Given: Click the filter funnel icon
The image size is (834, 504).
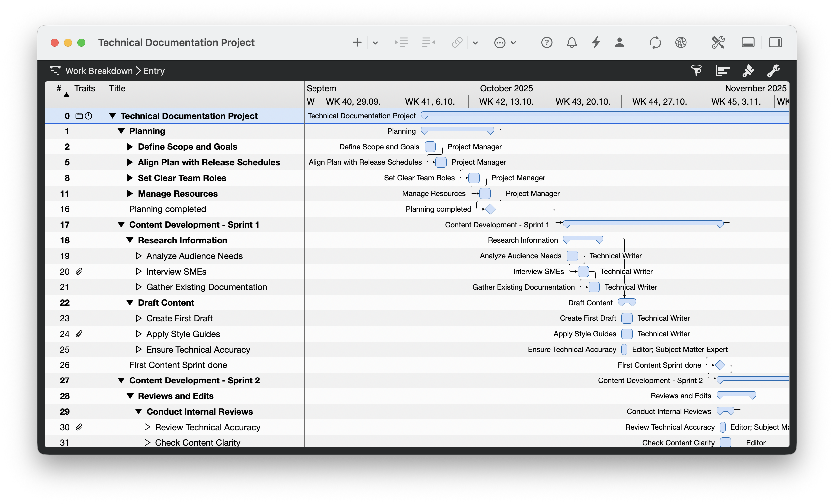Looking at the screenshot, I should 696,70.
